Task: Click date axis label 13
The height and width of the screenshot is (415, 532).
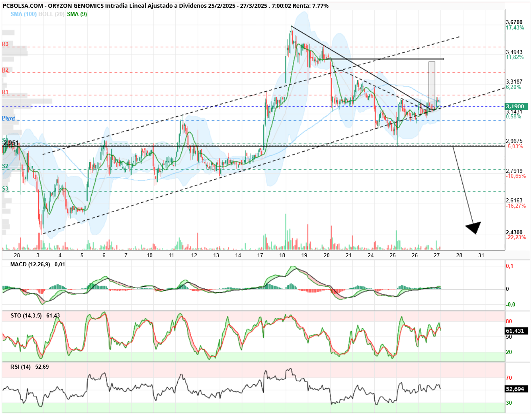Action: 216,255
